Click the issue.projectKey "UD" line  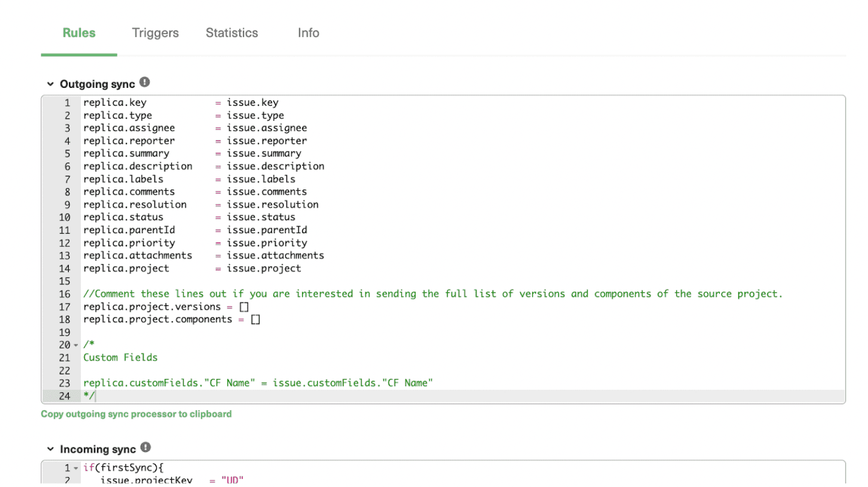point(172,481)
